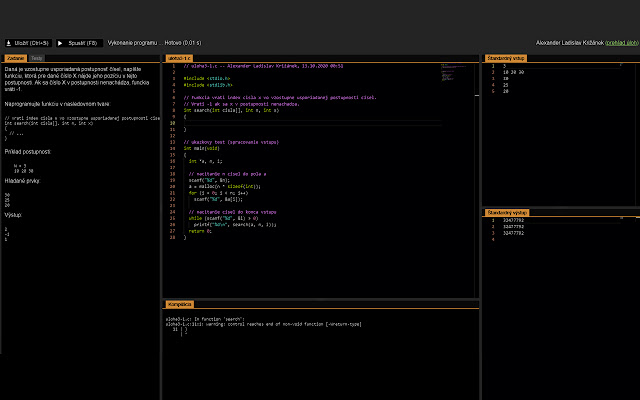Click line number 13 in editor gutter
The image size is (640, 400).
pyautogui.click(x=173, y=141)
